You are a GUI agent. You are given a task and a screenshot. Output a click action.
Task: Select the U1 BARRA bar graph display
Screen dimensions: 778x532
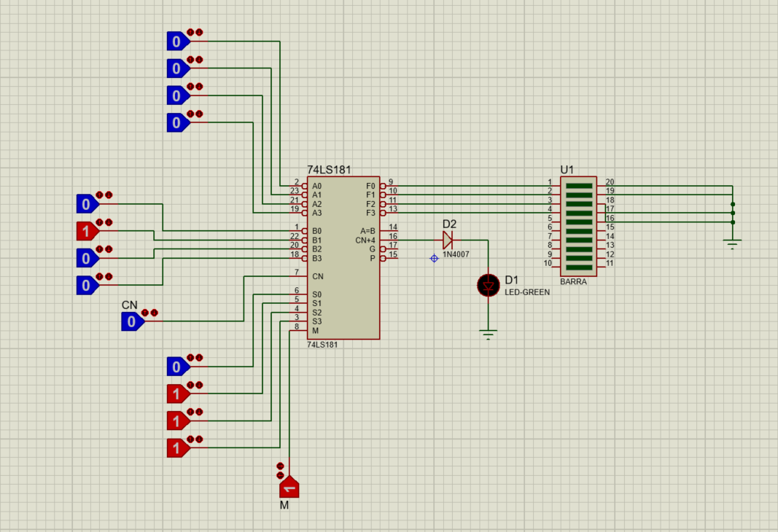click(x=578, y=224)
